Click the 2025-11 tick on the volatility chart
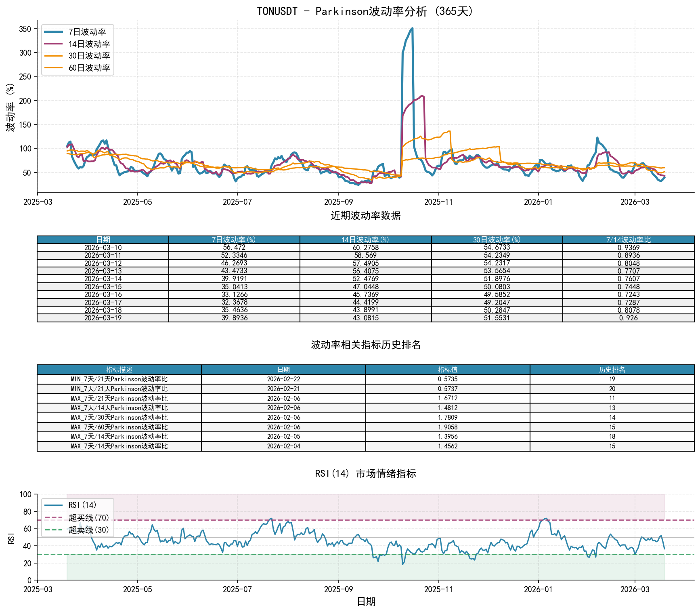 click(438, 202)
